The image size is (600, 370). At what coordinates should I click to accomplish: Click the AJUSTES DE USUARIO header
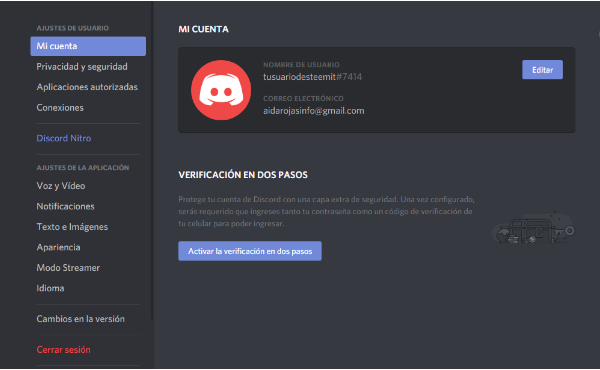pos(72,28)
